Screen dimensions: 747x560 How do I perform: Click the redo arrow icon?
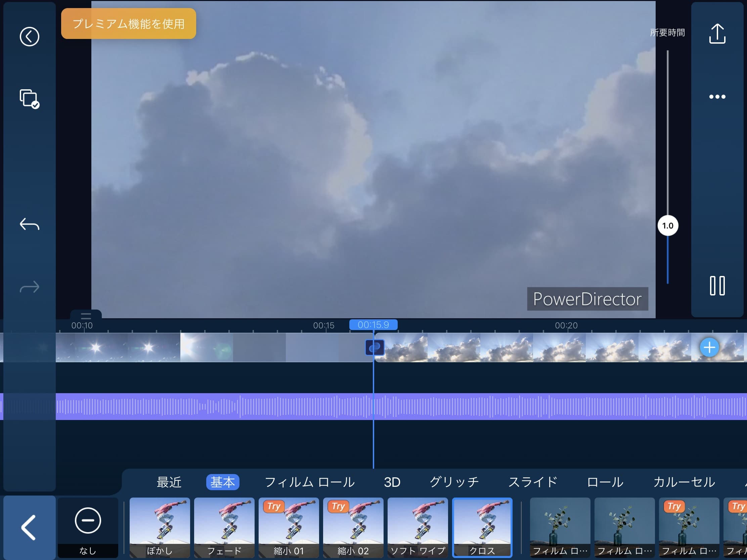29,287
